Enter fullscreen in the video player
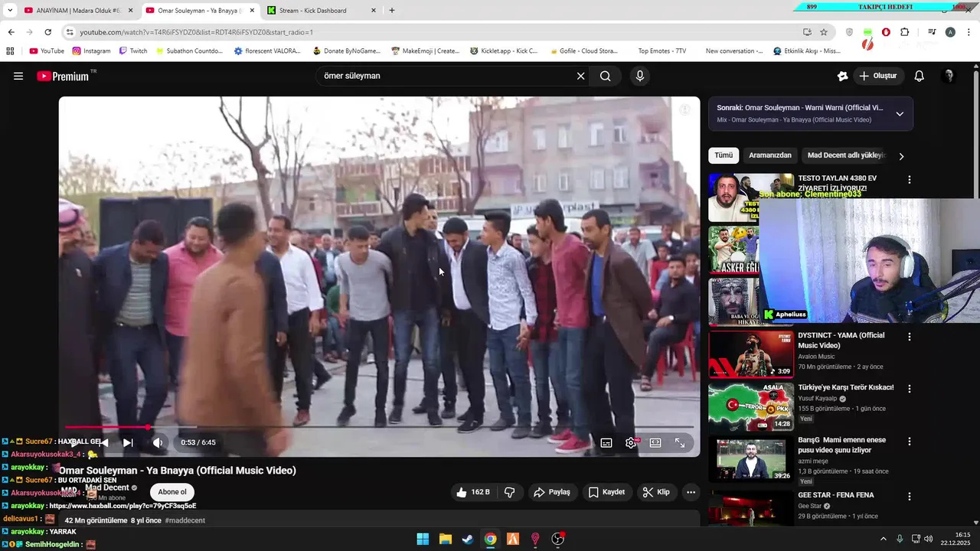 [680, 442]
